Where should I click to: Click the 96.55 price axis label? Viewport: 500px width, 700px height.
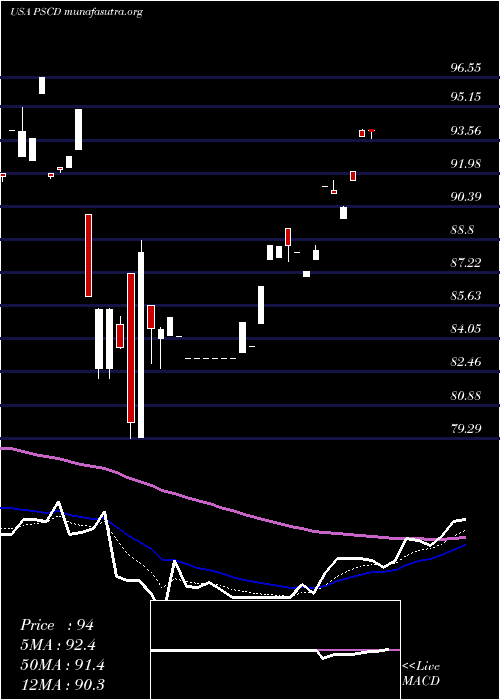[x=465, y=68]
